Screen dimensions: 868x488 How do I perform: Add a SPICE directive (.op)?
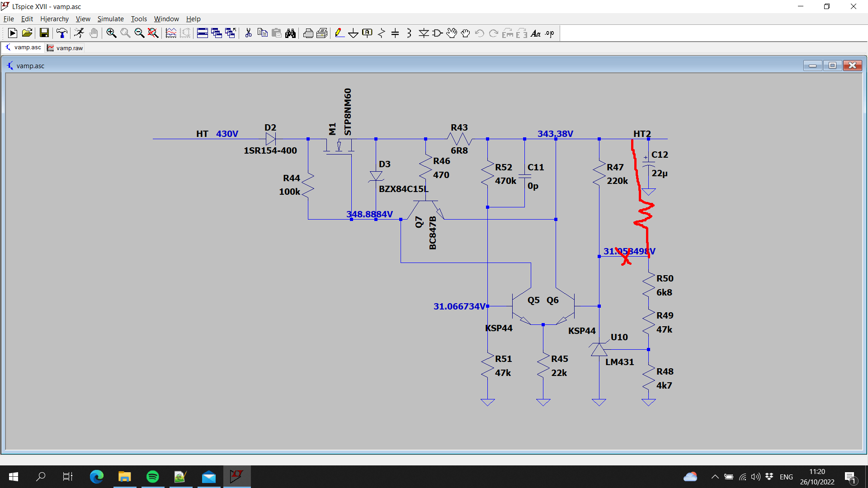click(550, 33)
